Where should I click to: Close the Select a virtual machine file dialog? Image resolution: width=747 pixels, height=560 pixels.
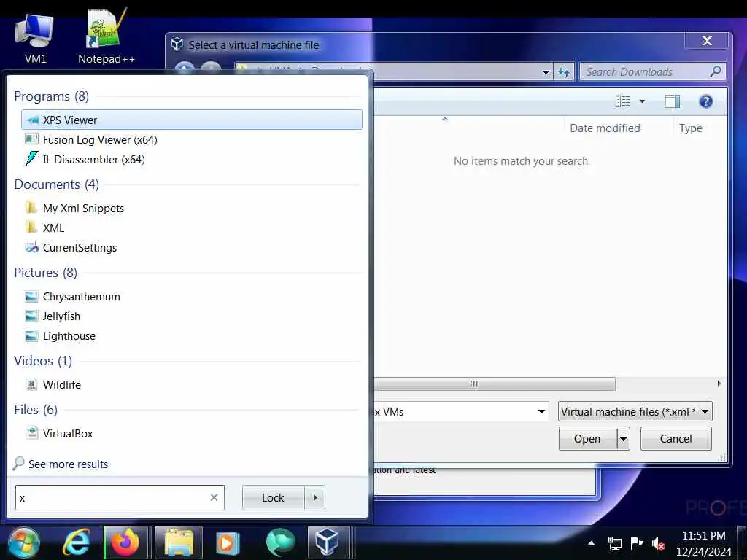pos(707,41)
